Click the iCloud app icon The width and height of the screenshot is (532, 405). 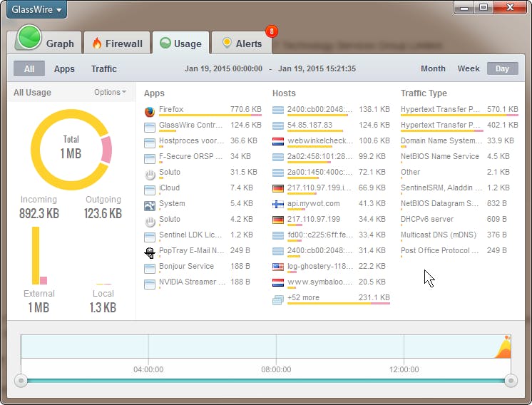(150, 190)
